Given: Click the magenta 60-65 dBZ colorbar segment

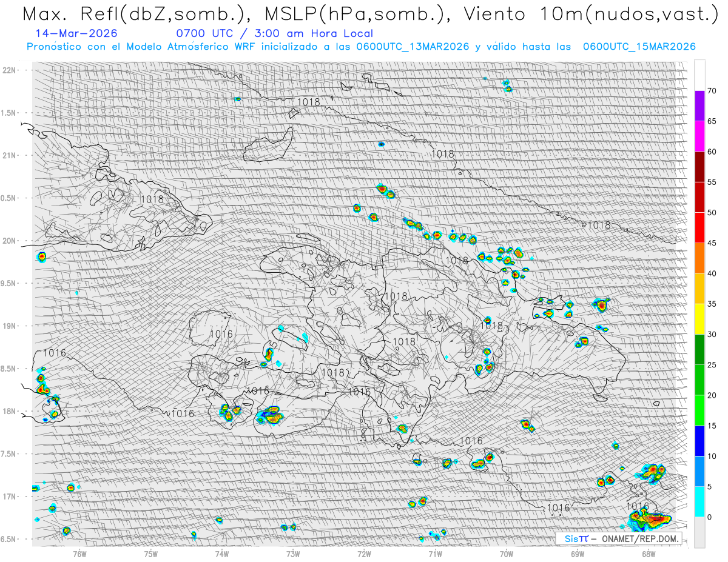Looking at the screenshot, I should tap(699, 136).
